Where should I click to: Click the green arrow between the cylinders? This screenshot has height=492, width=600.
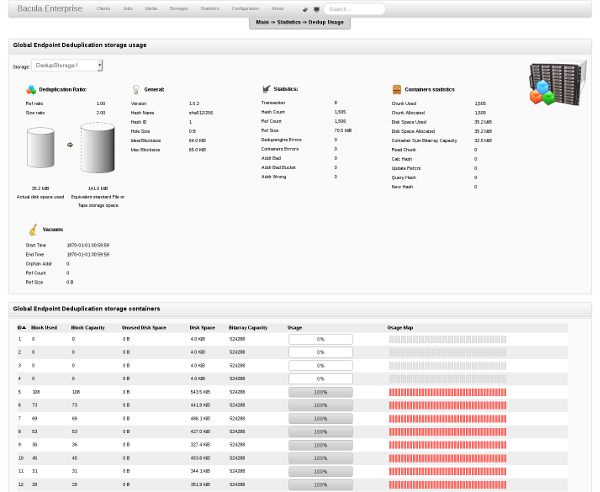[x=70, y=145]
